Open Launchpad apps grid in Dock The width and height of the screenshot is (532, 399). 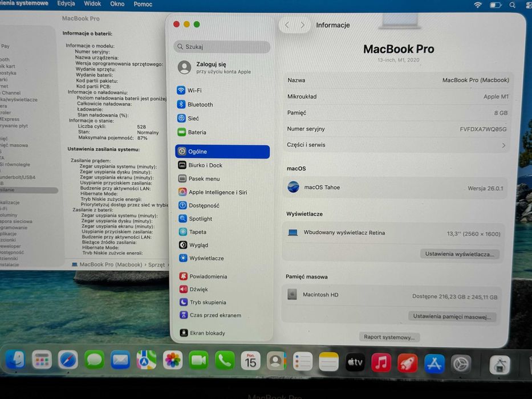42,360
